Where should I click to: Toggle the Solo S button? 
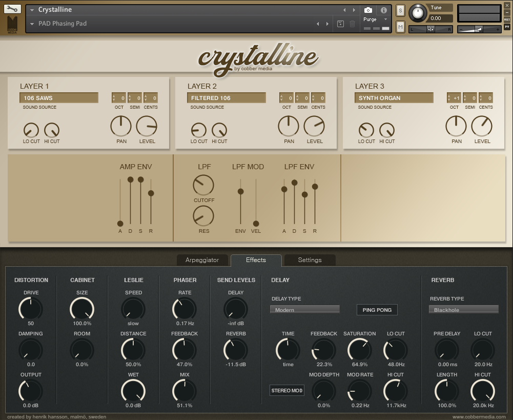coord(400,10)
